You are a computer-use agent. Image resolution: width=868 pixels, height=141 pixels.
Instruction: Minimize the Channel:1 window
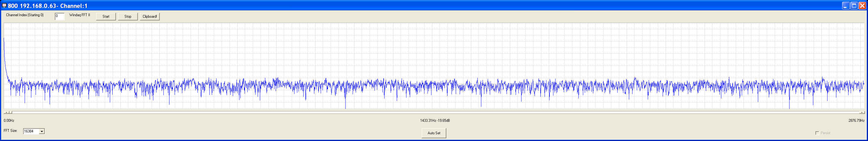tap(845, 6)
